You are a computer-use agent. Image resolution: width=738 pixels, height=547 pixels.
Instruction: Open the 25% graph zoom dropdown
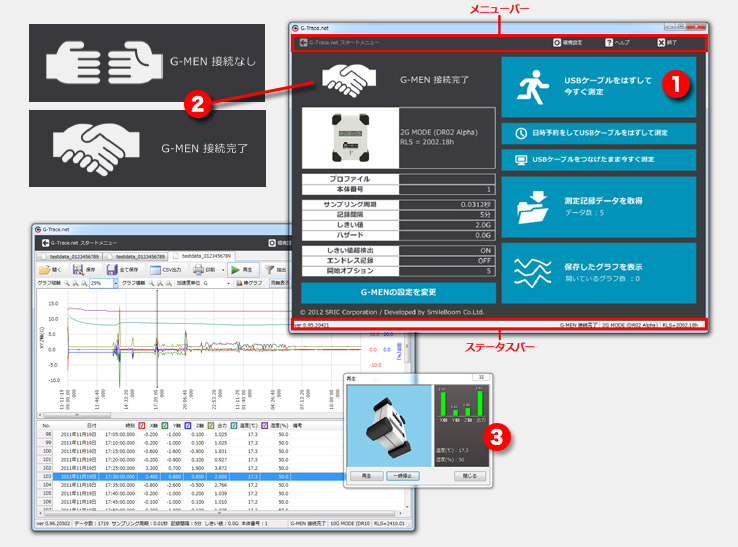click(x=115, y=284)
